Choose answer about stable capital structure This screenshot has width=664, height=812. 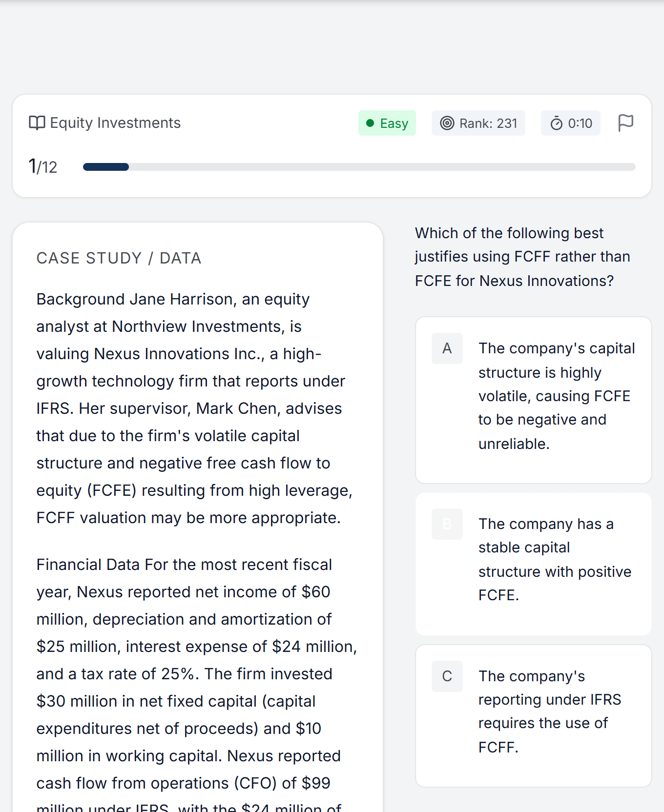point(534,564)
